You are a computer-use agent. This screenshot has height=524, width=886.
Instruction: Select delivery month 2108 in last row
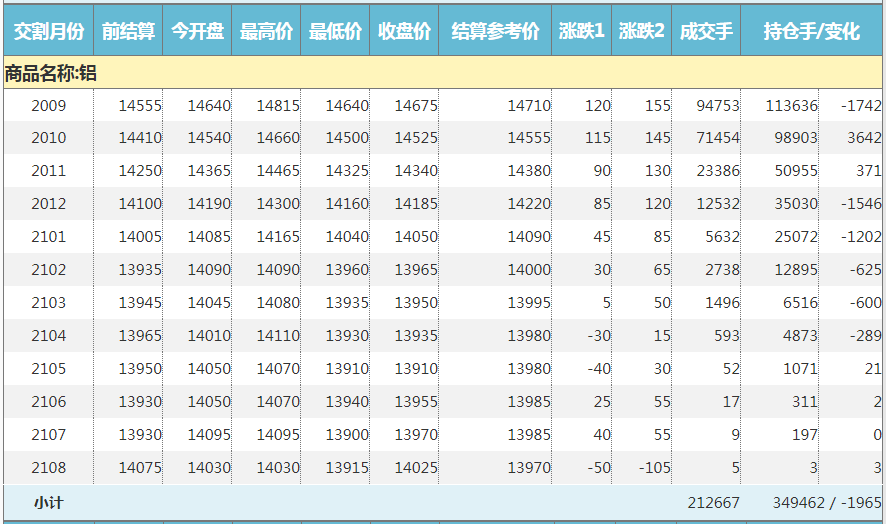[48, 468]
